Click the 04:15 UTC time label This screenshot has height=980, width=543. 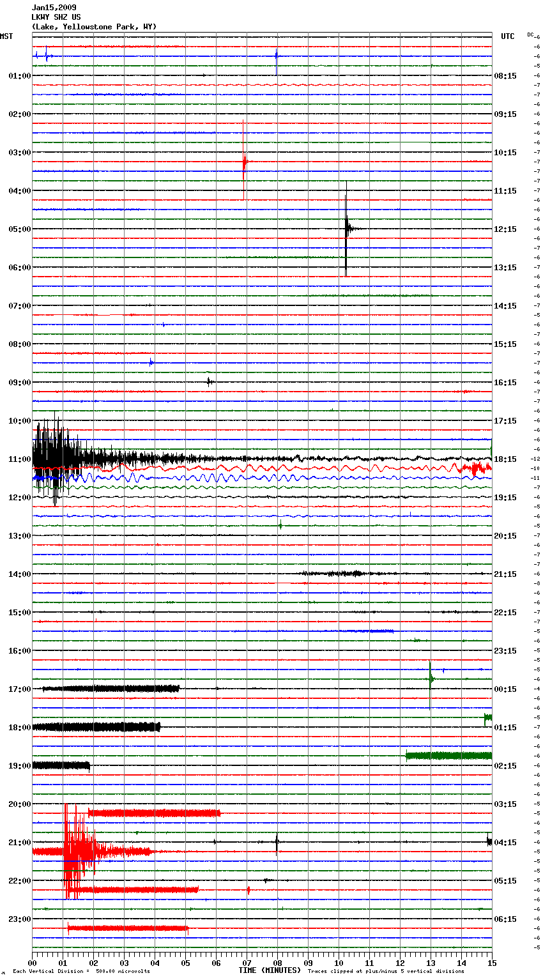(505, 843)
